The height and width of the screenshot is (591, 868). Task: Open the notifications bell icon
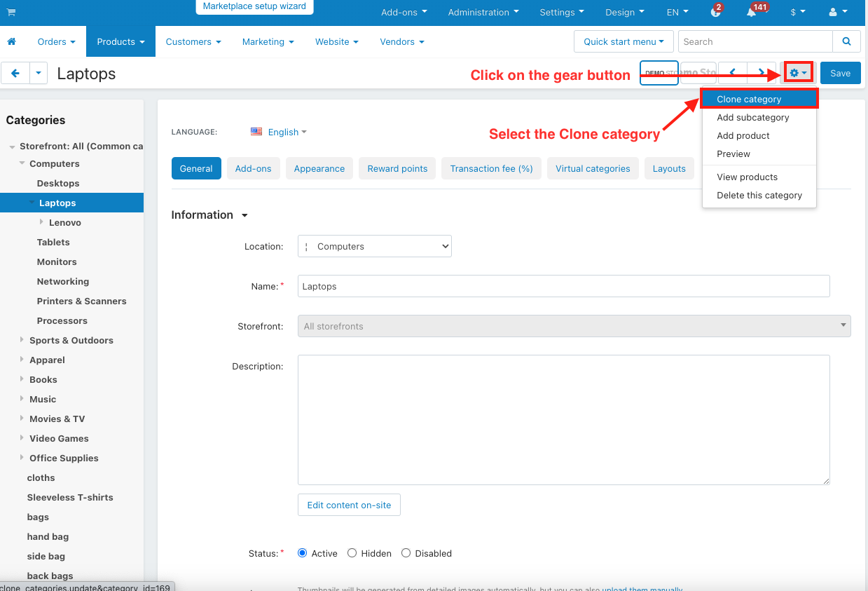click(x=751, y=12)
